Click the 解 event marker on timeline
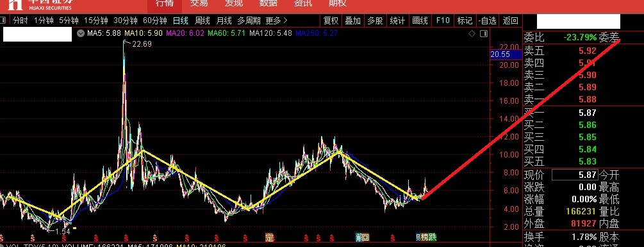This screenshot has width=644, height=247. click(359, 237)
